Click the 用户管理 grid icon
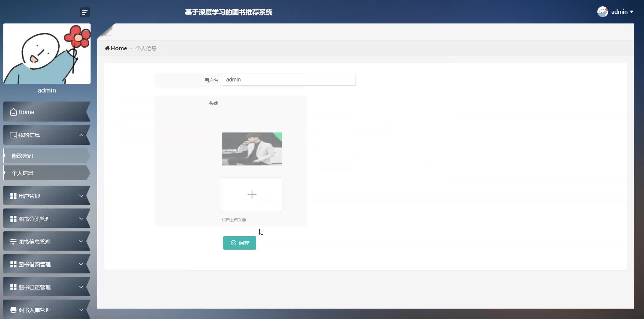The height and width of the screenshot is (319, 644). coord(13,196)
